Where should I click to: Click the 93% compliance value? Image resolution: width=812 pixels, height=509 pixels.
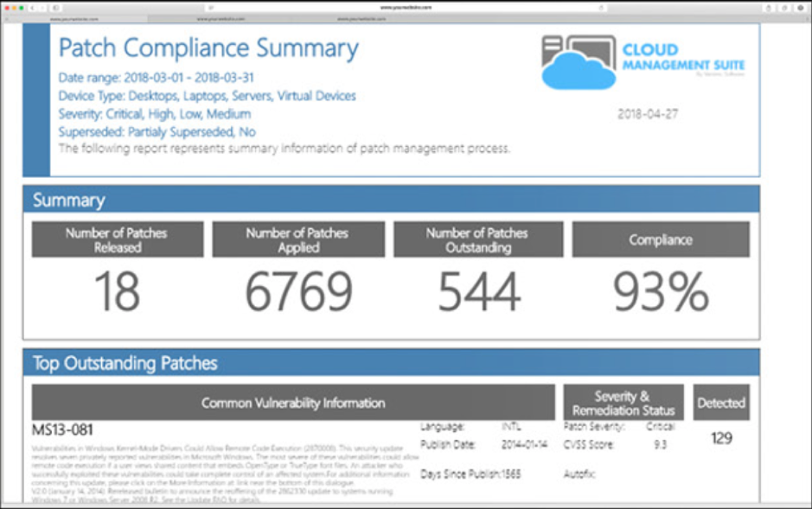661,292
